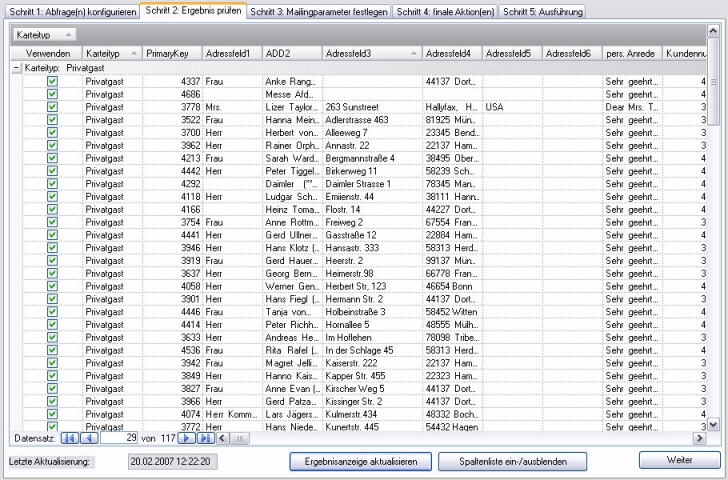
Task: Click the Adressfeld6 column header
Action: pos(572,53)
